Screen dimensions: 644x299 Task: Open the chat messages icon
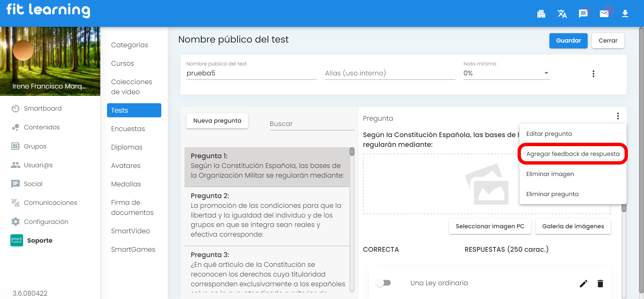583,14
